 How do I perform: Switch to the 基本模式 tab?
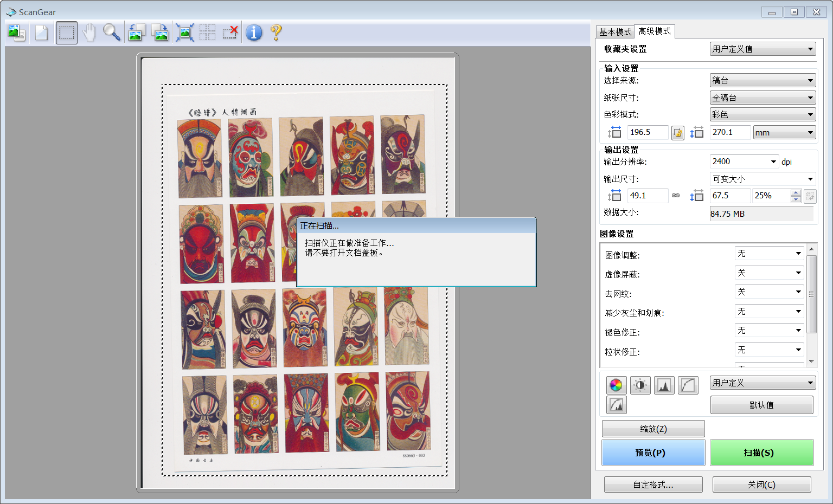[615, 32]
